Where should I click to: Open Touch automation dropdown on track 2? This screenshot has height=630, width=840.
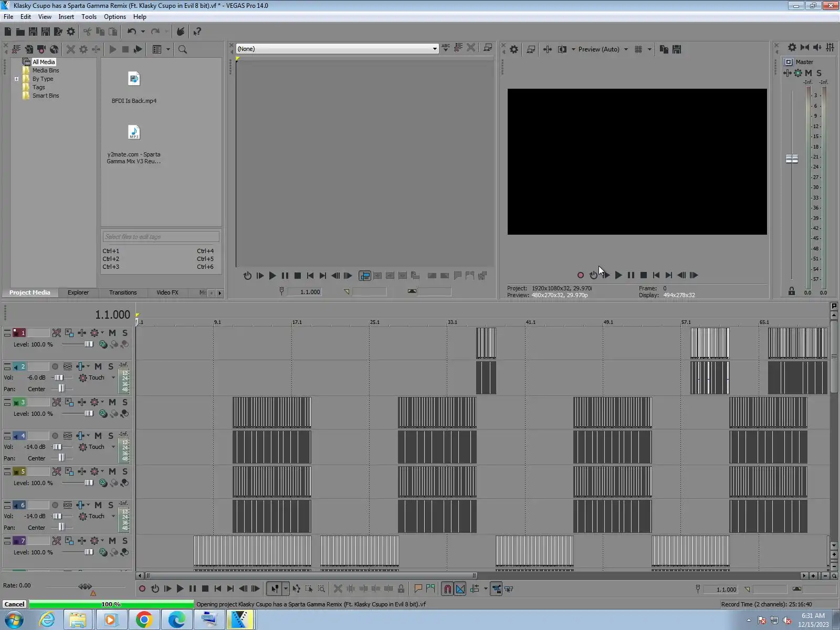[113, 377]
